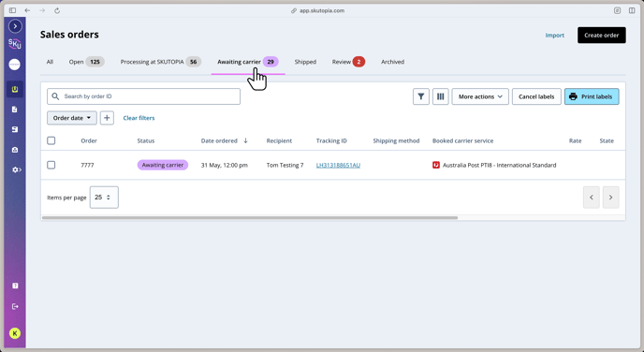Switch to the Archived tab
This screenshot has height=352, width=644.
click(392, 62)
